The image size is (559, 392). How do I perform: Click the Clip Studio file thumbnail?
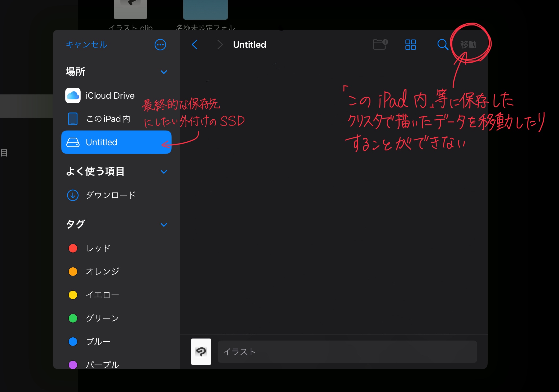click(x=201, y=352)
